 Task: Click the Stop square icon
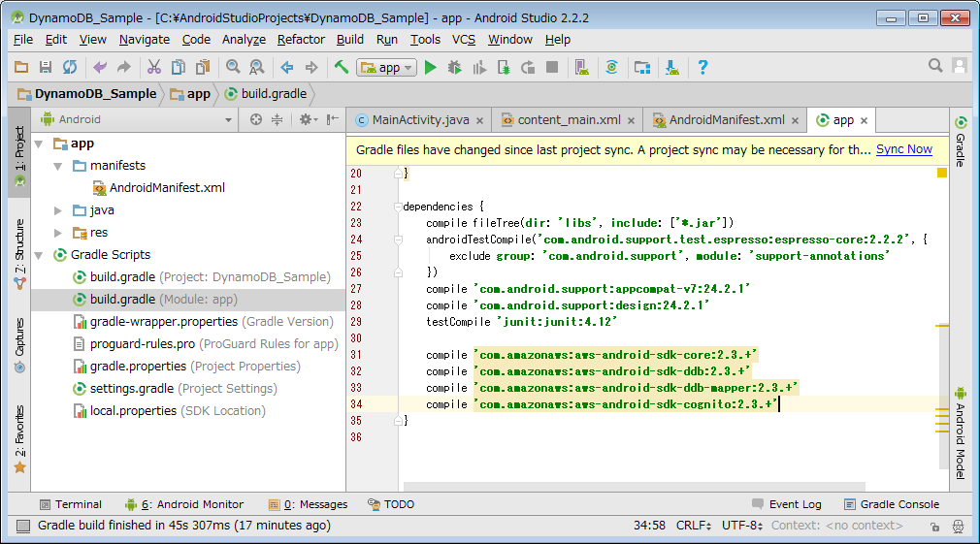pos(552,67)
